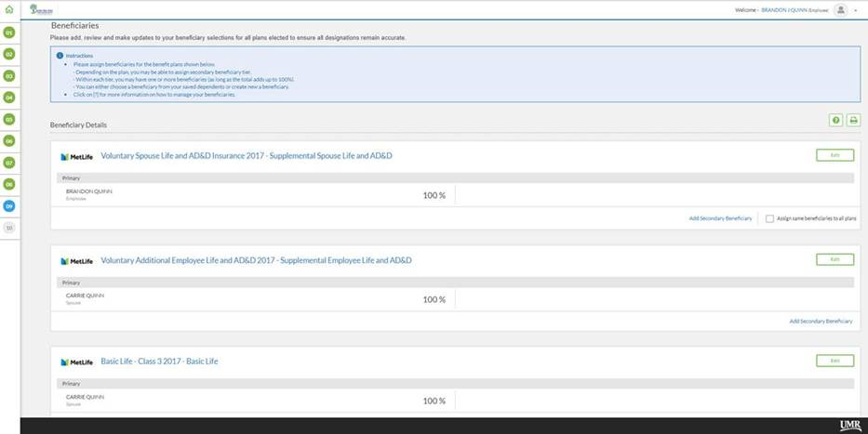Add secondary beneficiary for Spouse Life plan
The height and width of the screenshot is (434, 868).
(720, 218)
